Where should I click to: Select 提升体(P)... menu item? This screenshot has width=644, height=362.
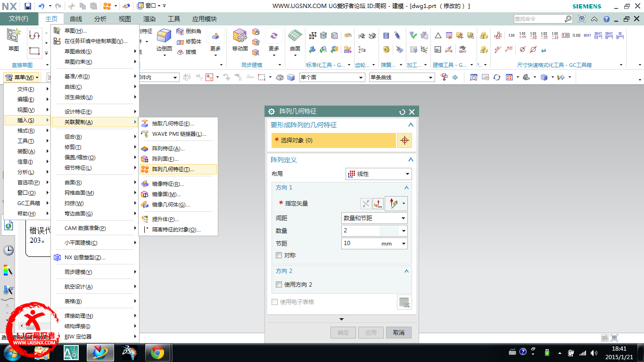coord(178,219)
